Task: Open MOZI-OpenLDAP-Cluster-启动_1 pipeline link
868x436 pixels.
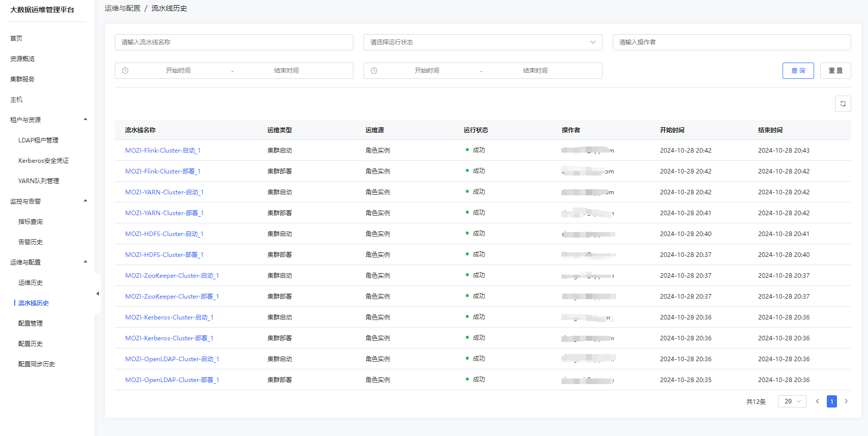Action: [x=172, y=359]
